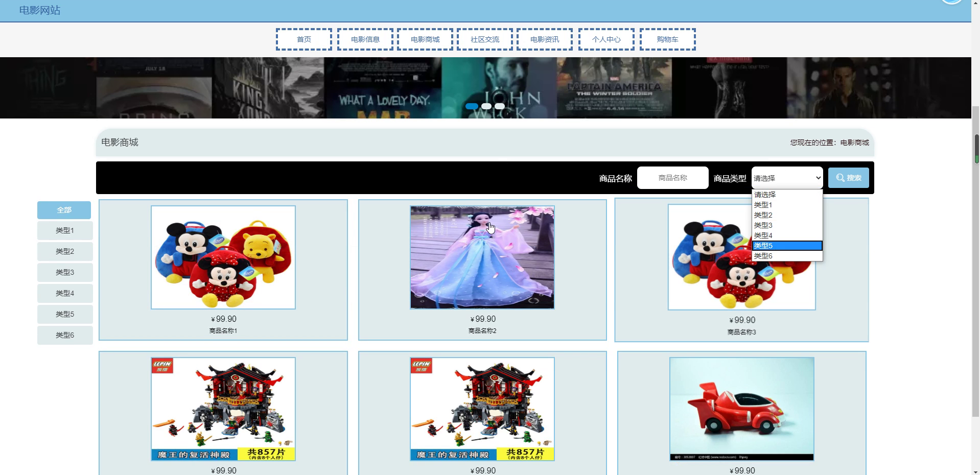Open the red toy car image
Screen dimensions: 980x475
click(742, 409)
